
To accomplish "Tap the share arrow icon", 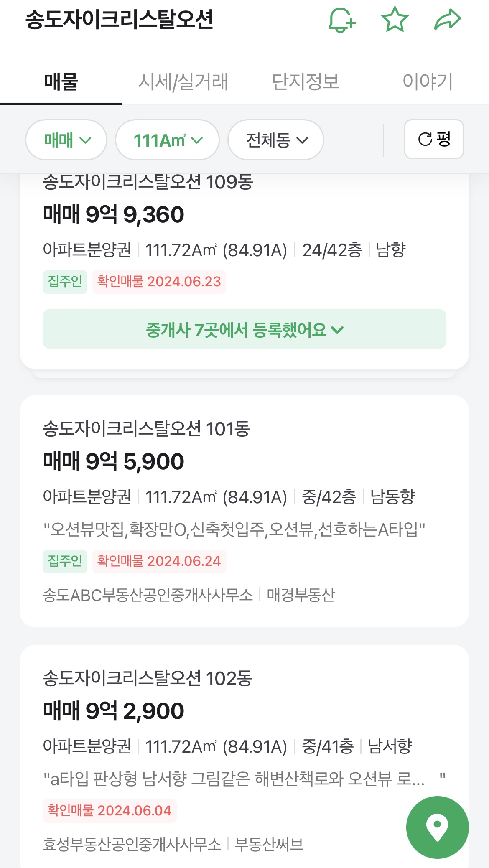I will pos(447,20).
